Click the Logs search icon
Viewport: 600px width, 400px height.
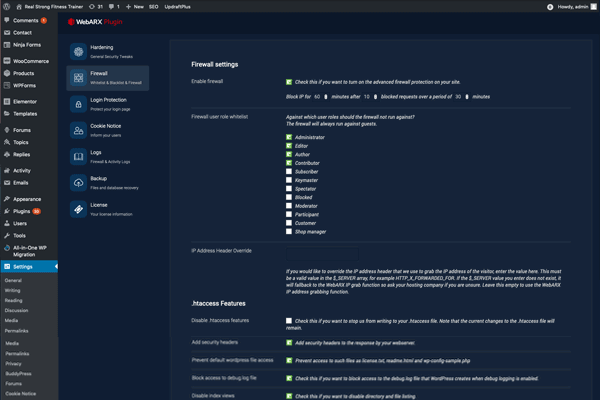[x=80, y=156]
